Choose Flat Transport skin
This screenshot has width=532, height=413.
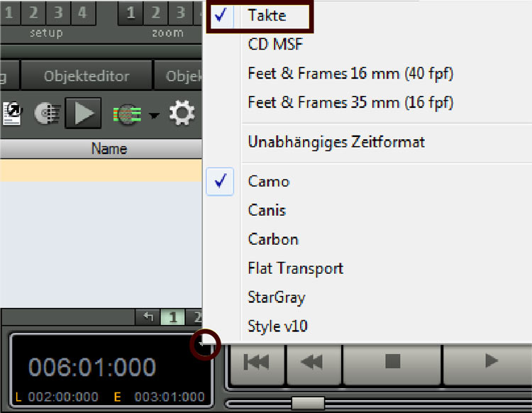(x=296, y=268)
